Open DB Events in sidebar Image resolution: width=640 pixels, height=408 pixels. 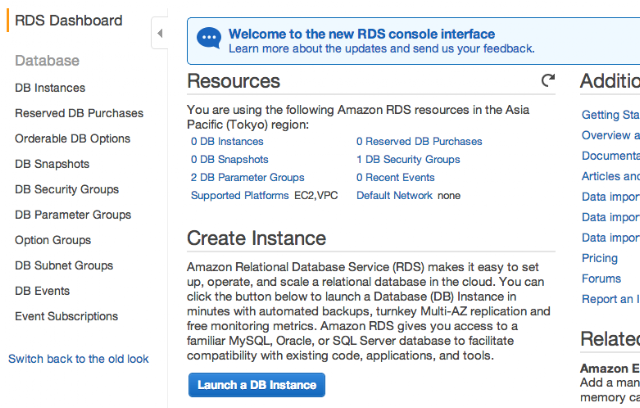coord(42,291)
